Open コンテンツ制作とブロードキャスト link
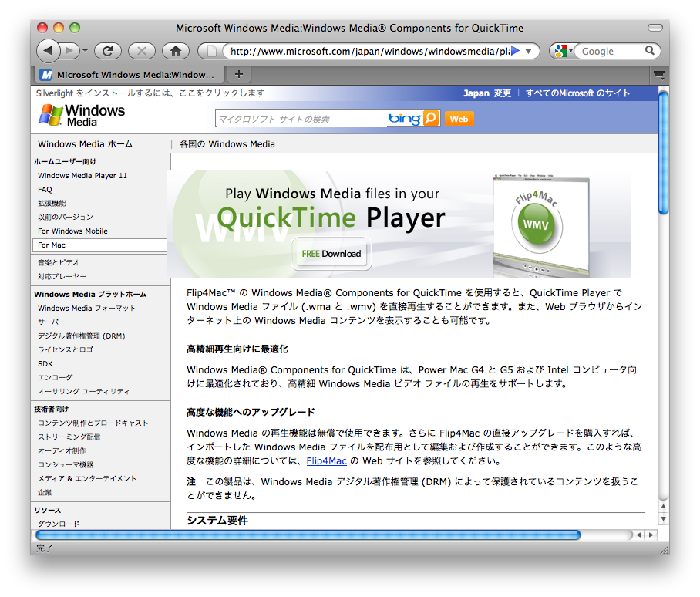Viewport: 700px width, 597px height. pos(93,423)
